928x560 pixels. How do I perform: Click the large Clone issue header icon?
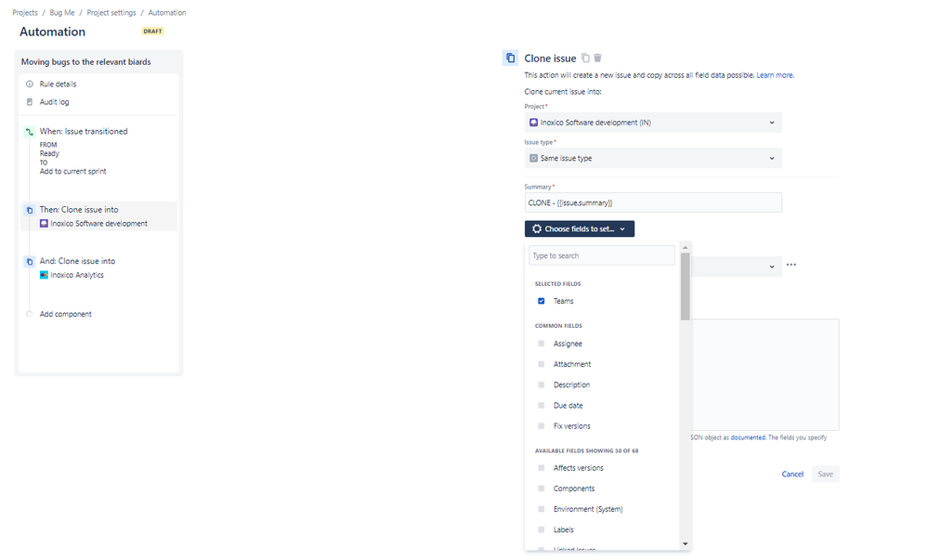(x=510, y=58)
